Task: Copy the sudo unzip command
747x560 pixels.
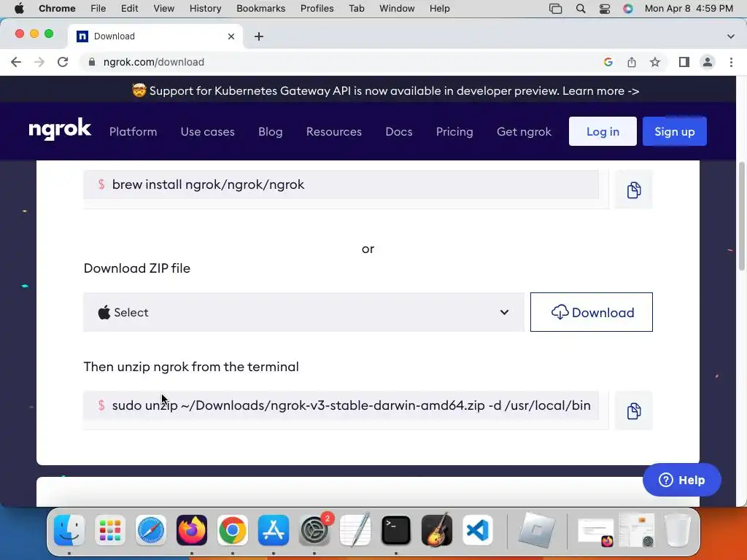Action: [x=634, y=411]
